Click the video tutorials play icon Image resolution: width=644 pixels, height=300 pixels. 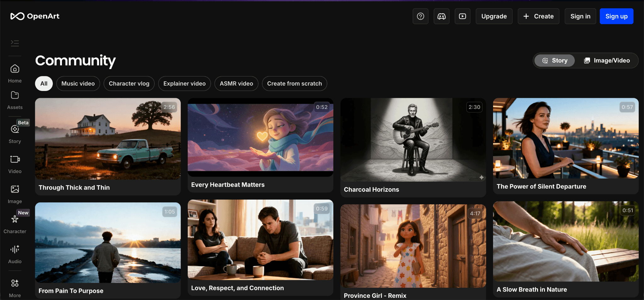(463, 16)
